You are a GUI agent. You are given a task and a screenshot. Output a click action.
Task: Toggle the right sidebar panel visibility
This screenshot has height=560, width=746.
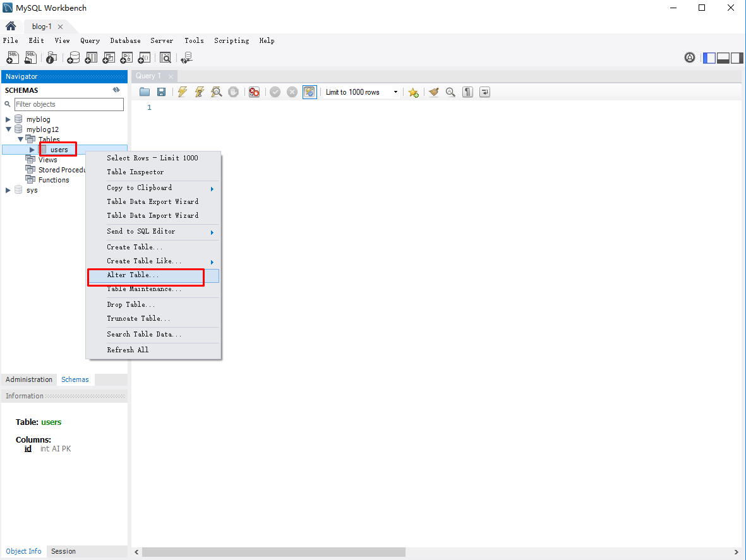click(737, 58)
